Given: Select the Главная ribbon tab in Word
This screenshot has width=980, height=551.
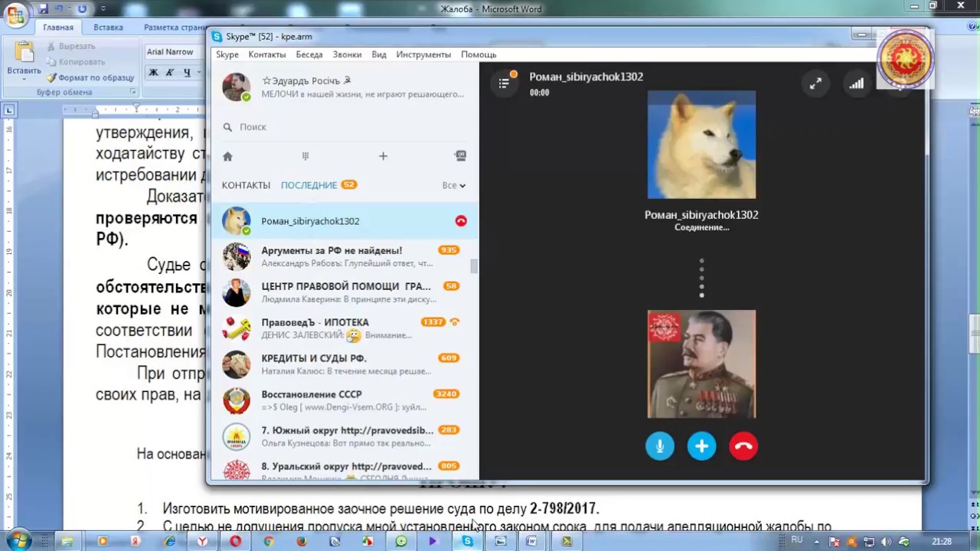Looking at the screenshot, I should [x=58, y=27].
